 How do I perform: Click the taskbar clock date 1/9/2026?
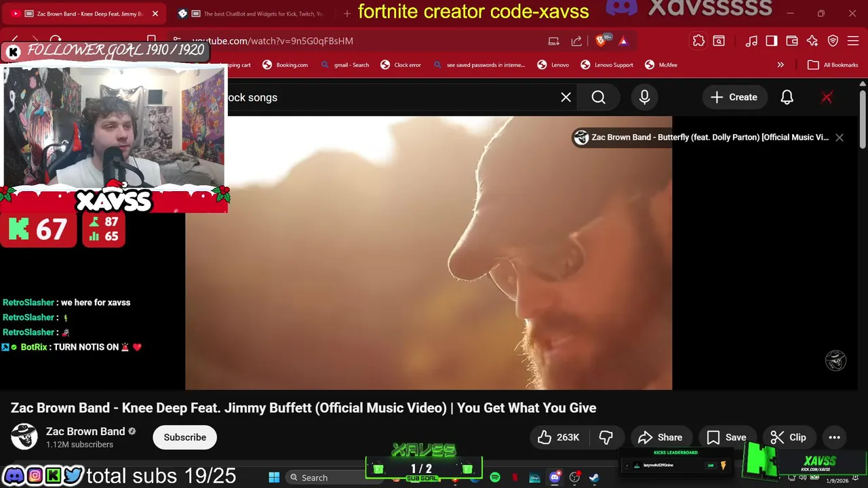837,481
